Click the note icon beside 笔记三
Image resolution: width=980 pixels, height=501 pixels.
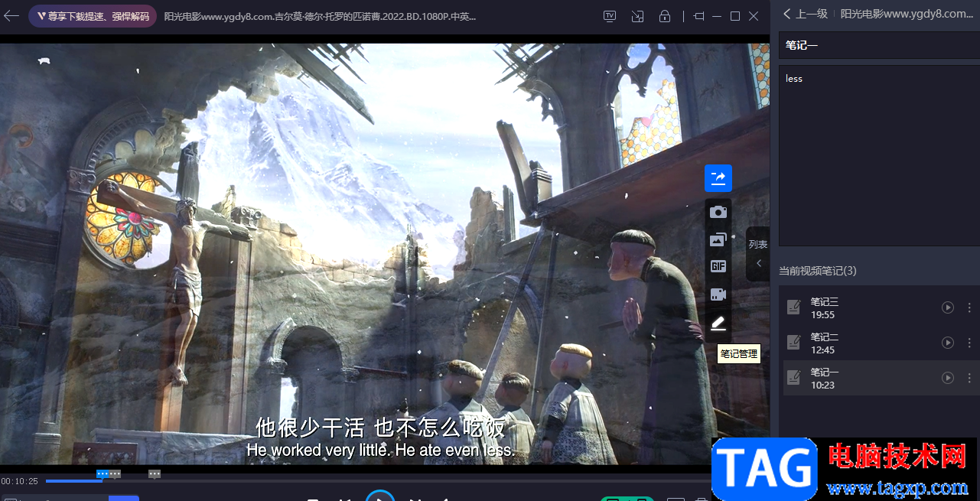click(x=794, y=307)
